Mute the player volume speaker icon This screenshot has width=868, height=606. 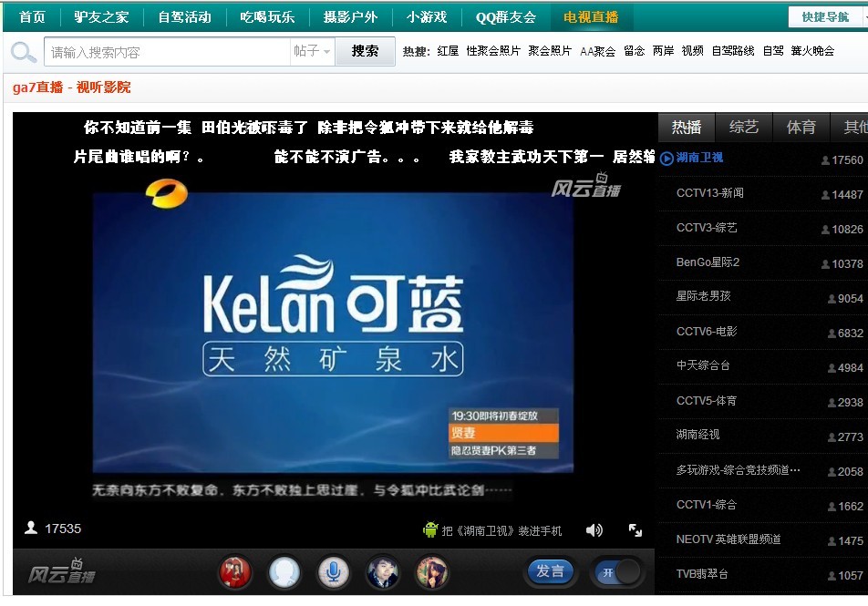(594, 530)
